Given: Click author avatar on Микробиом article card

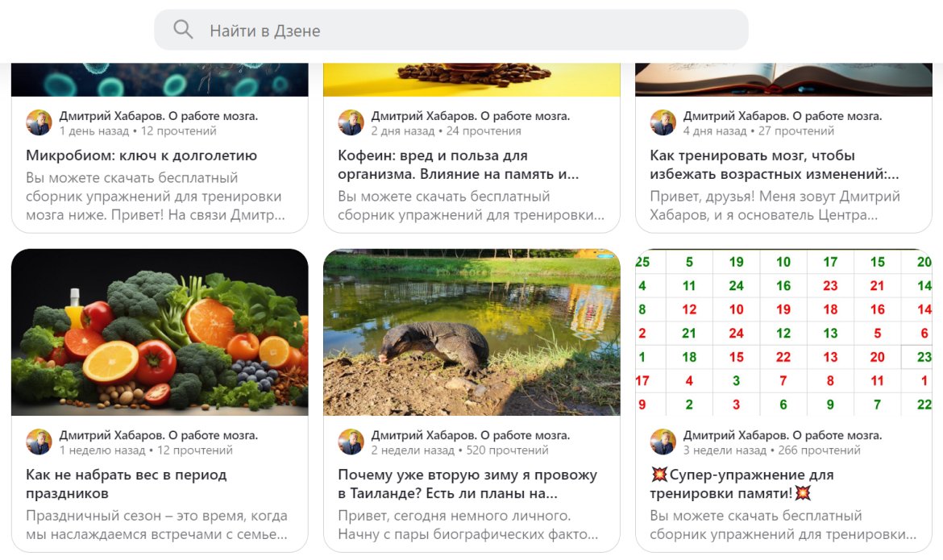Looking at the screenshot, I should pyautogui.click(x=39, y=122).
